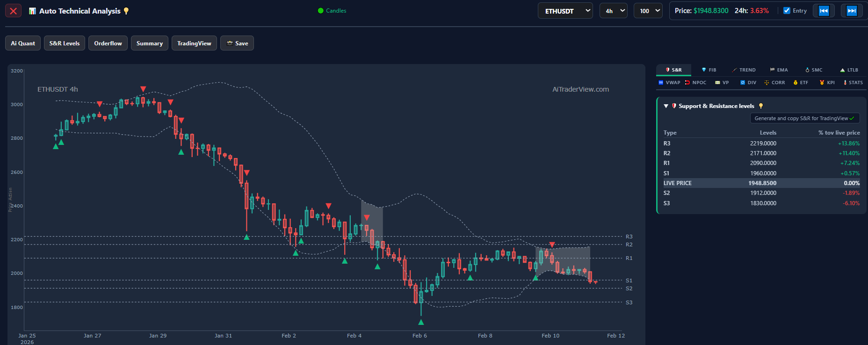Open the ETHUSDT symbol dropdown
This screenshot has height=345, width=868.
(x=565, y=11)
